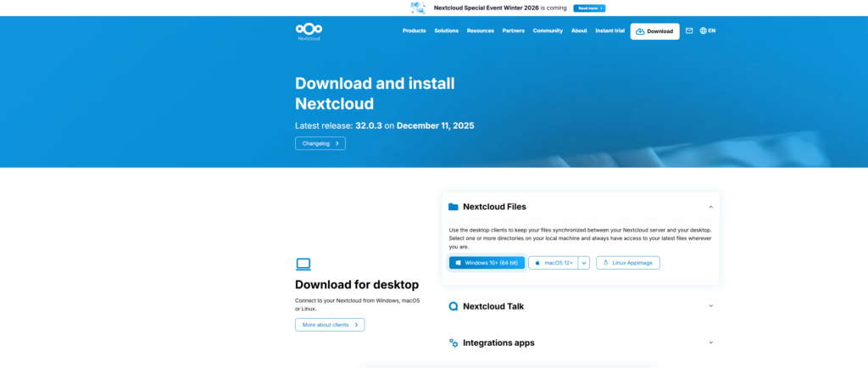Click the envelope contact icon
The width and height of the screenshot is (868, 368).
(x=689, y=31)
